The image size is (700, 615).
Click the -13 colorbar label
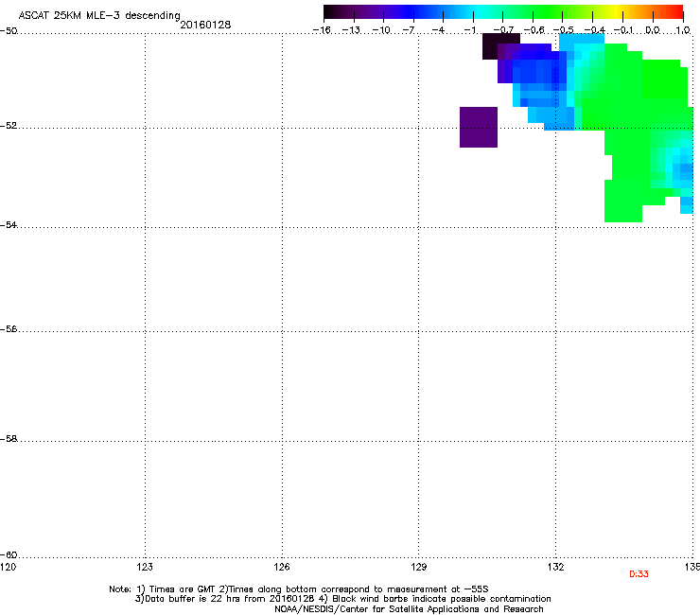pos(351,30)
